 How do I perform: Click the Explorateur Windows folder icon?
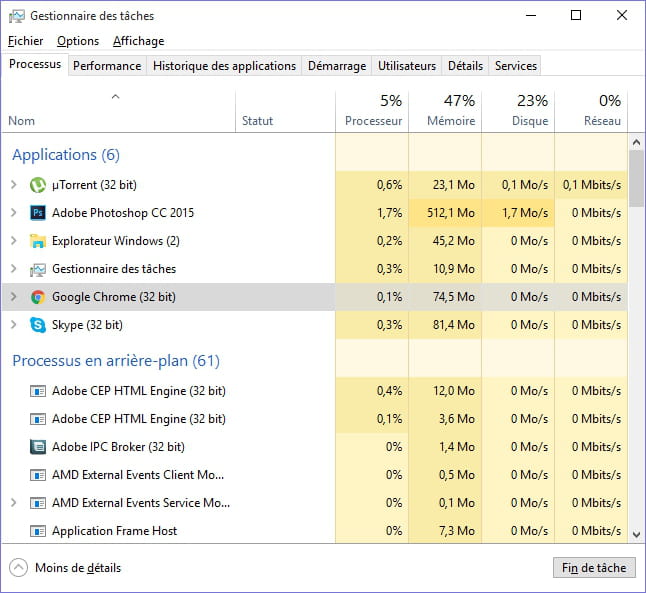click(38, 241)
